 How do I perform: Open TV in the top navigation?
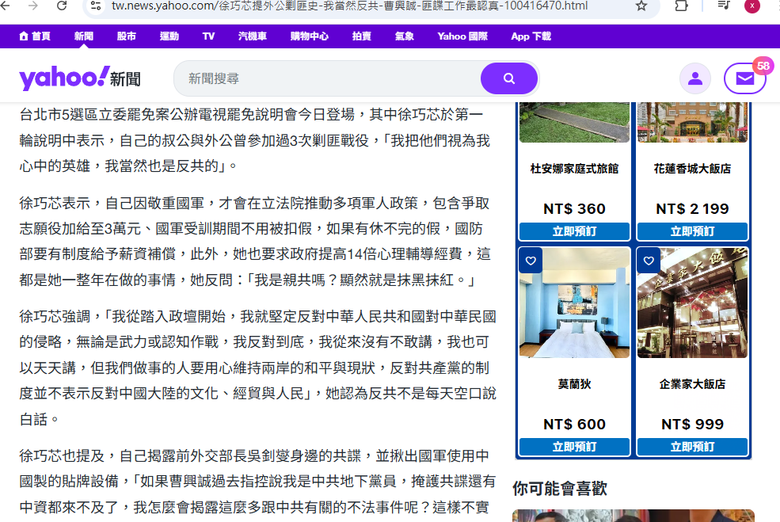pyautogui.click(x=208, y=36)
